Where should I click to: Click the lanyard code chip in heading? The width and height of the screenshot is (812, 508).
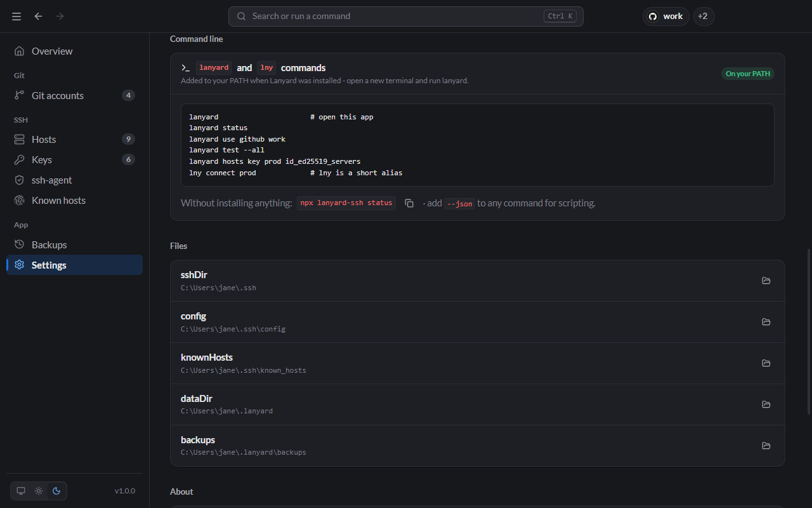[214, 67]
